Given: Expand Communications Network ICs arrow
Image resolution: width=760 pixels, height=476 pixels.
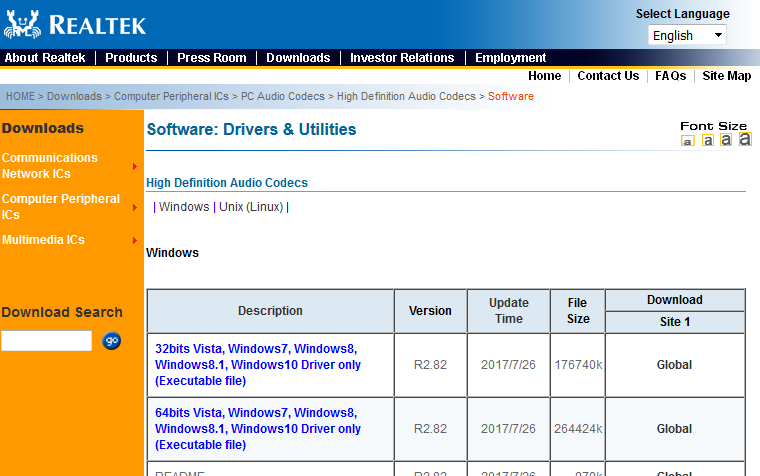Looking at the screenshot, I should (135, 166).
